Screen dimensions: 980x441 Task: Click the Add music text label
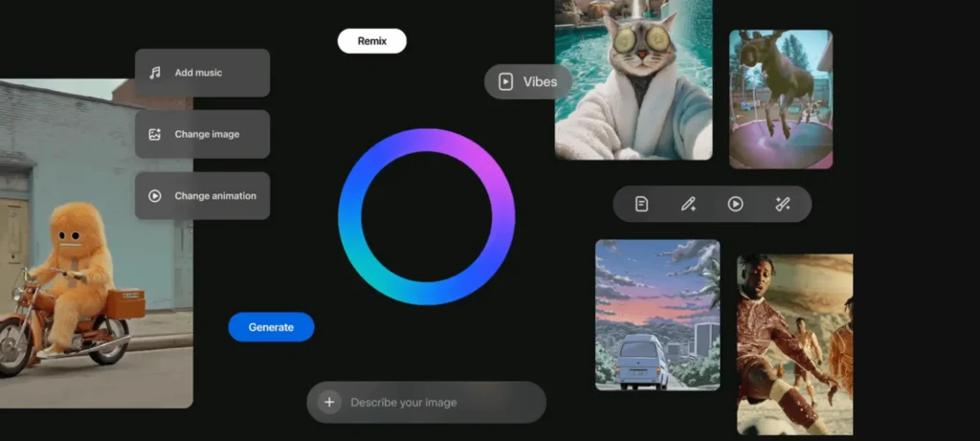tap(198, 73)
